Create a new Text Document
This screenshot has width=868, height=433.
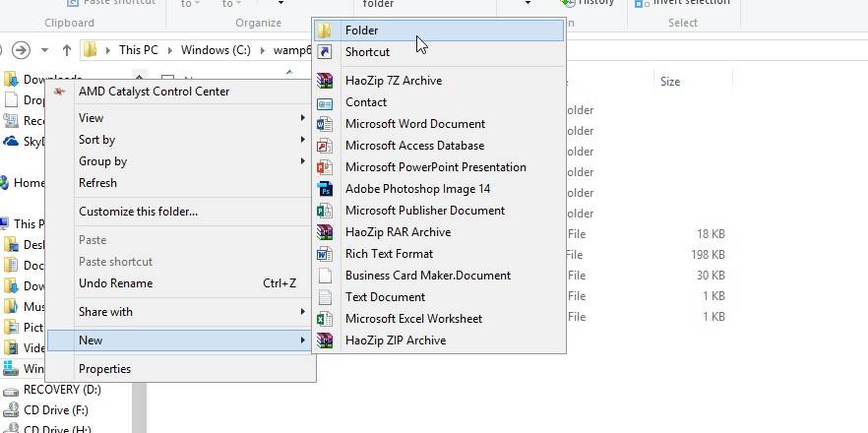(385, 297)
